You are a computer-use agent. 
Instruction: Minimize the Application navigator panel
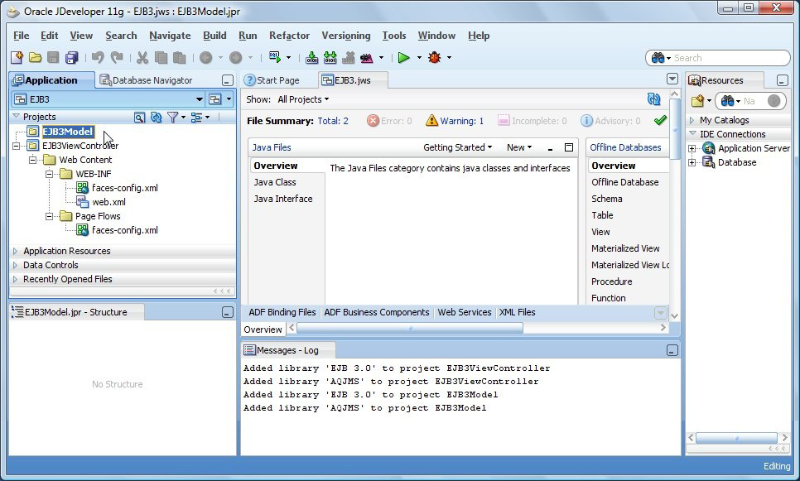click(x=228, y=80)
